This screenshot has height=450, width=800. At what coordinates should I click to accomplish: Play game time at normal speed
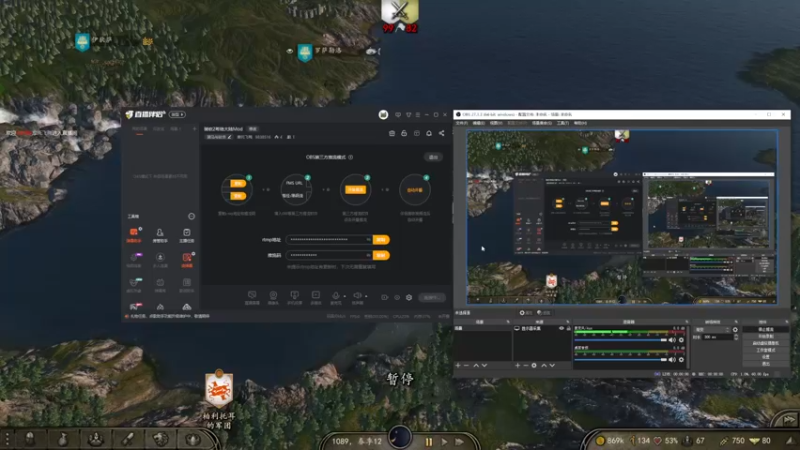[444, 441]
